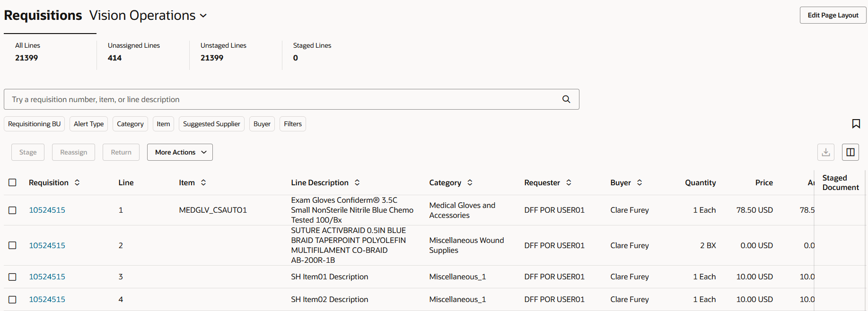Sort by the Buyer column arrows
Image resolution: width=868 pixels, height=311 pixels.
(640, 182)
